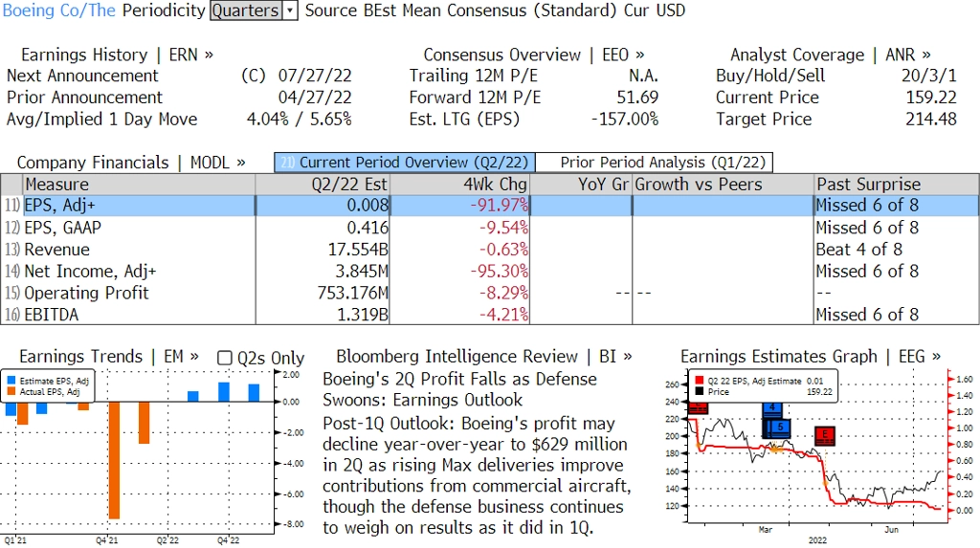
Task: Open Consensus Overview EEO section
Action: click(x=534, y=55)
